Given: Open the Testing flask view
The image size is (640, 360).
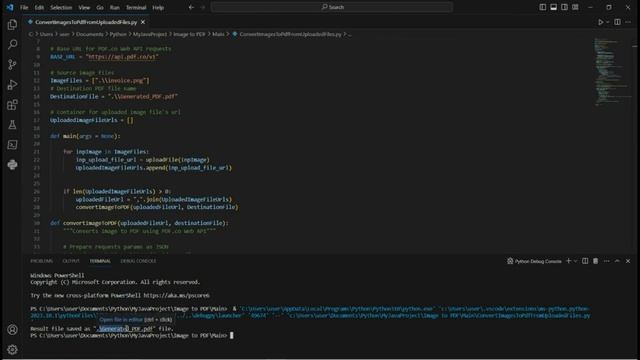Looking at the screenshot, I should point(12,124).
